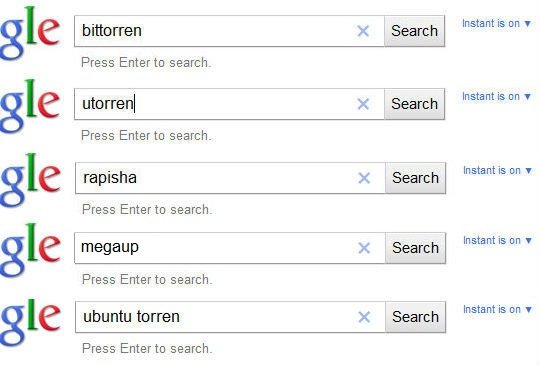Click the Google logo beside 'bittorren' search
Image resolution: width=539 pixels, height=365 pixels.
tap(30, 33)
